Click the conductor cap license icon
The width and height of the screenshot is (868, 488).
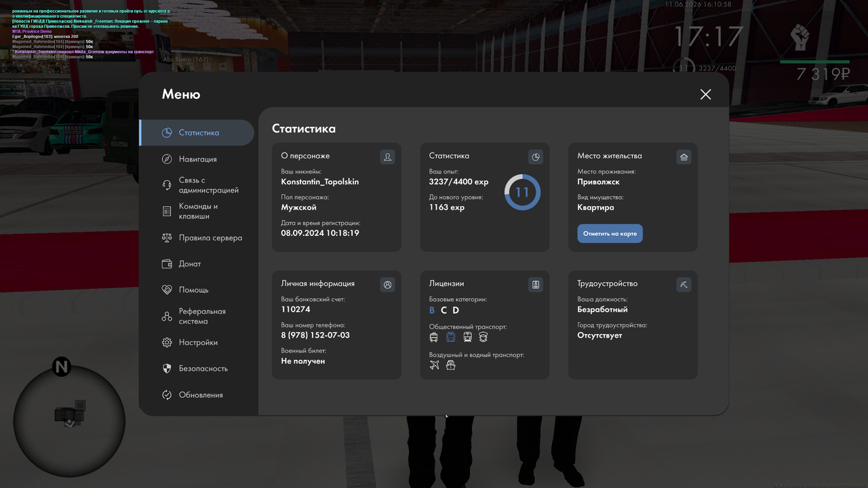click(484, 337)
